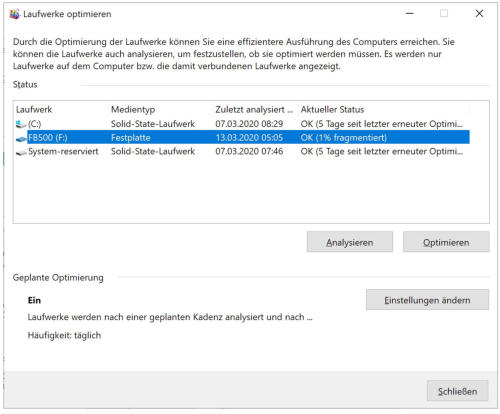The image size is (500, 414).
Task: Select the System-reserviert drive icon
Action: 21,152
